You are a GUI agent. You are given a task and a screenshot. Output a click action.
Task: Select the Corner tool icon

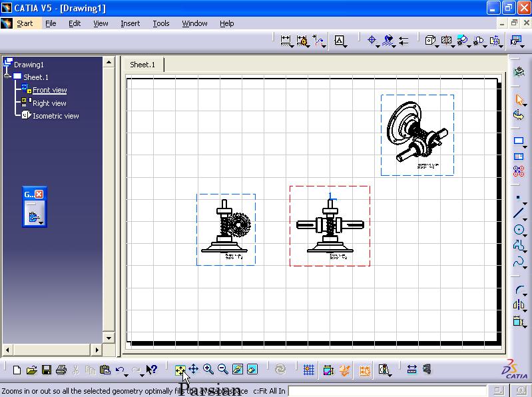(519, 290)
